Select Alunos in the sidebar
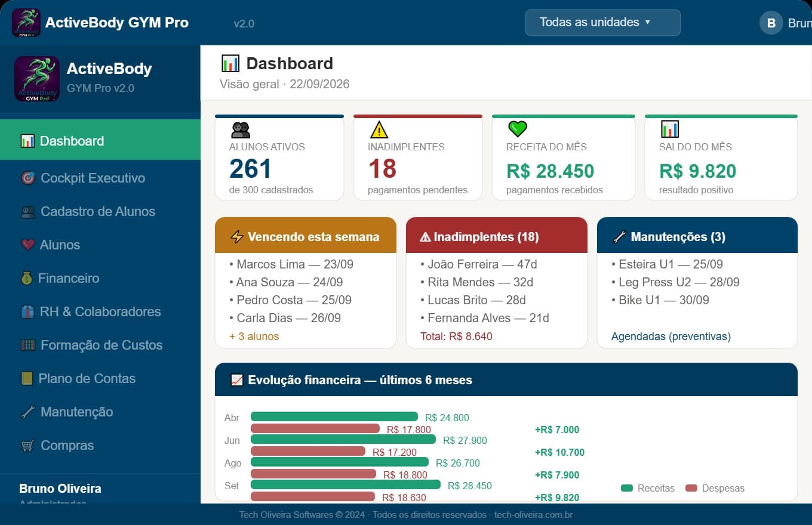The height and width of the screenshot is (525, 812). pyautogui.click(x=100, y=245)
